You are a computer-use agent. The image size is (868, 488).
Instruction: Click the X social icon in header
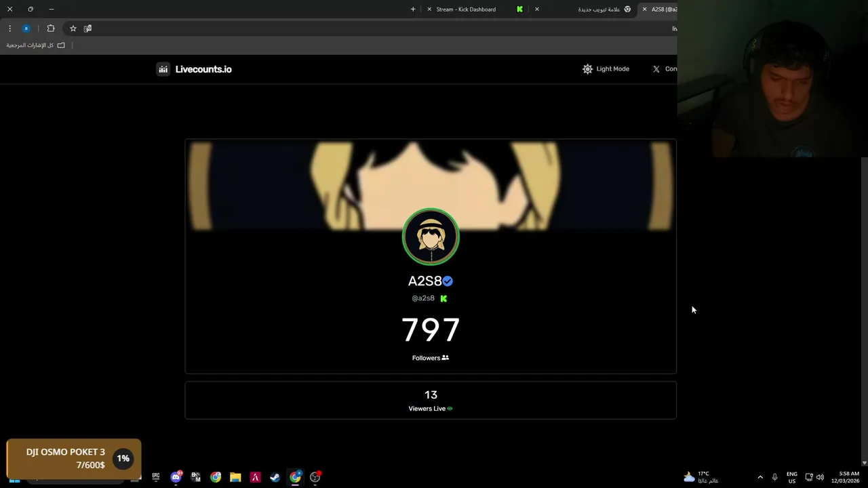point(656,69)
